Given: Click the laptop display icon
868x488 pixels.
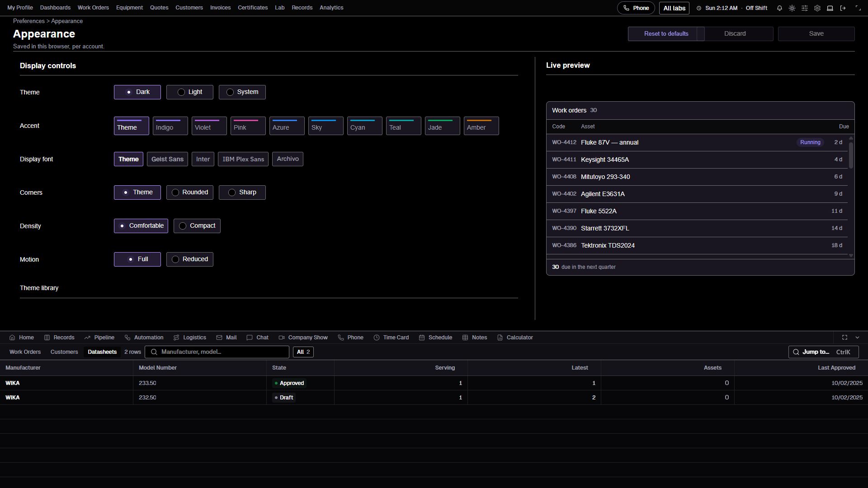Looking at the screenshot, I should [x=830, y=8].
